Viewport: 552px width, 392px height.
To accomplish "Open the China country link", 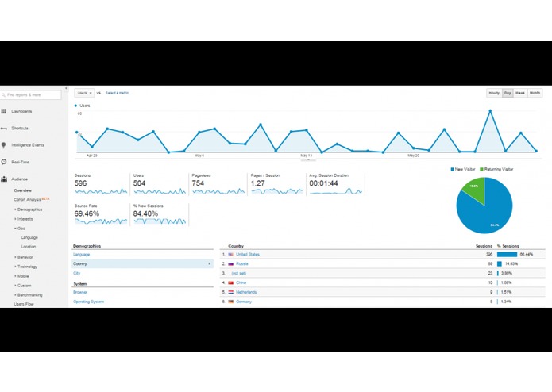I will point(241,282).
